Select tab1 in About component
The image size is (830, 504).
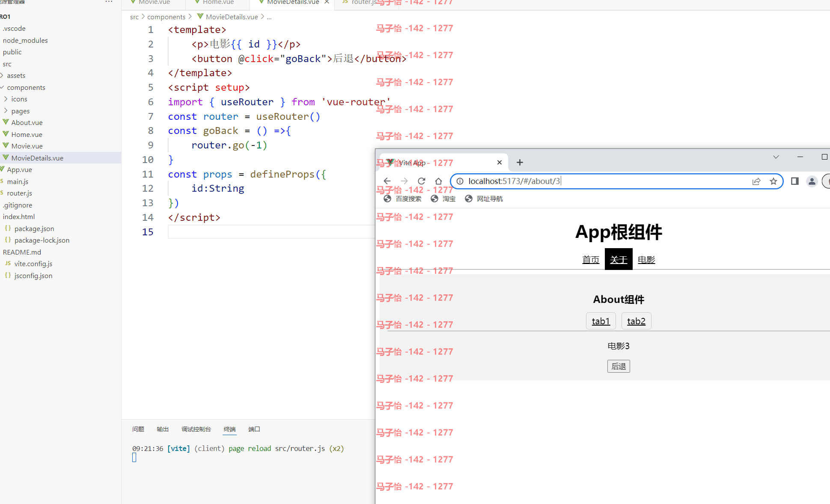(601, 321)
